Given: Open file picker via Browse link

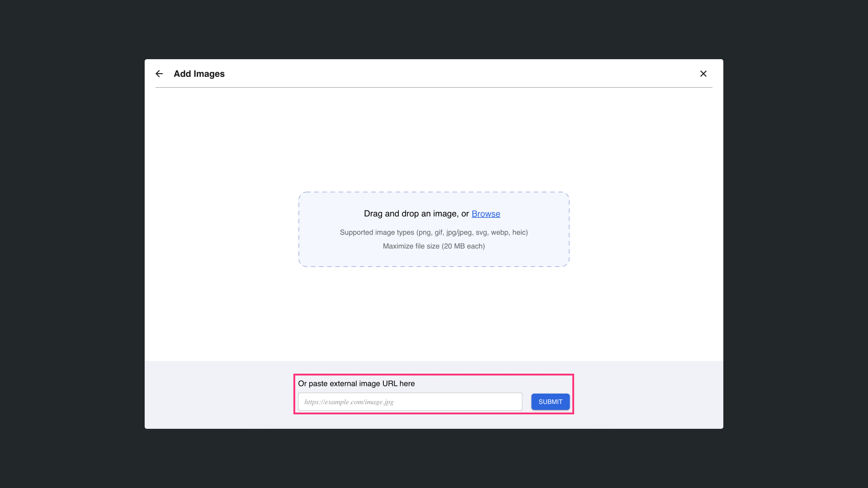Looking at the screenshot, I should point(486,214).
